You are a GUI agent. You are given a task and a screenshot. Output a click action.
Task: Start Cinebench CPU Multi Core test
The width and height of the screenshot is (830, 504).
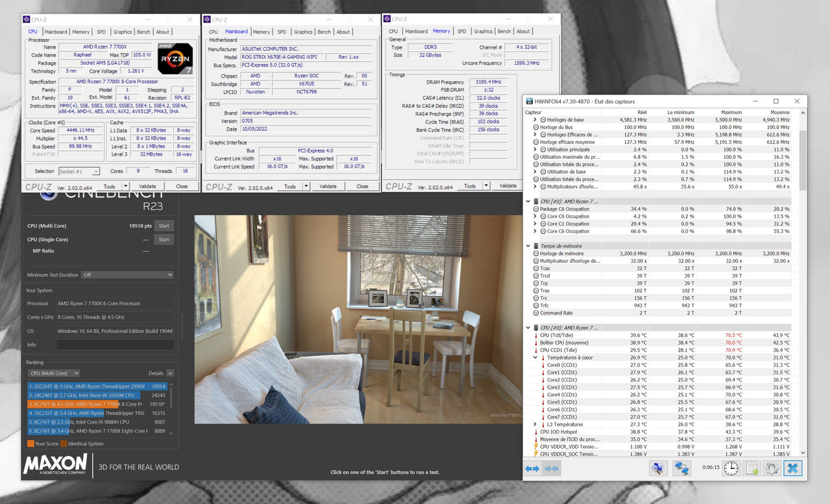pyautogui.click(x=164, y=226)
